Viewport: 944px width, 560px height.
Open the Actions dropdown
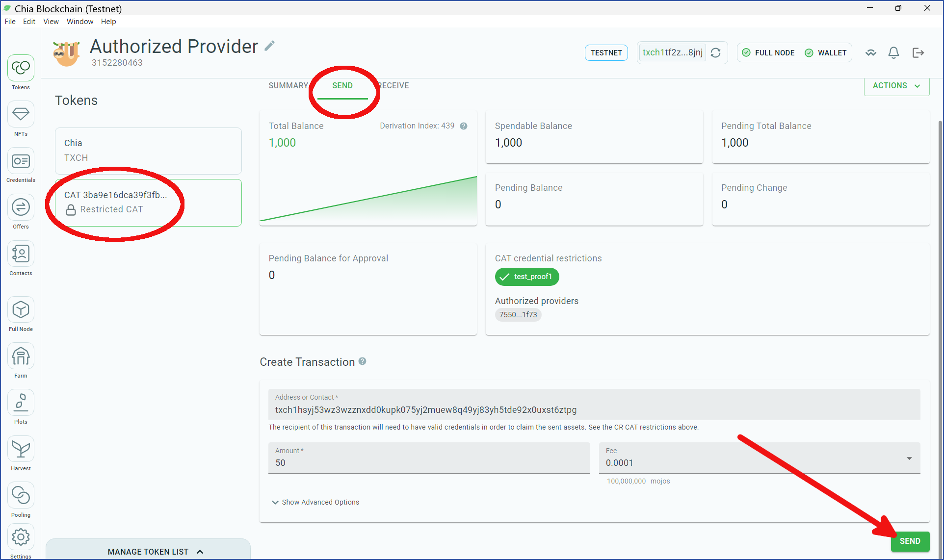pos(896,86)
